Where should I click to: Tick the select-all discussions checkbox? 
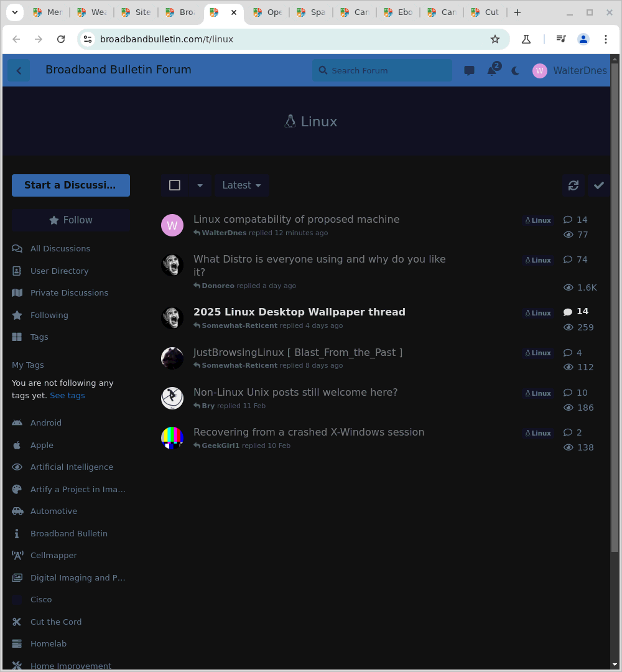(174, 185)
